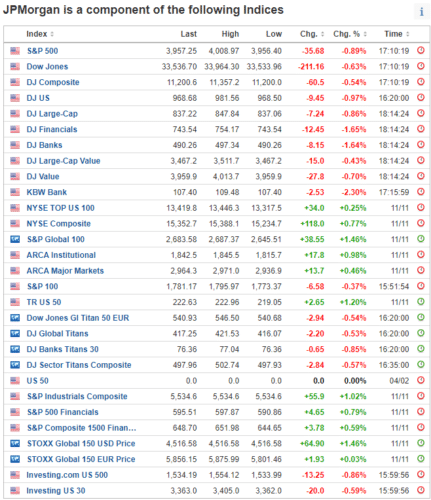Click the clock icon in DJ Financials row
The width and height of the screenshot is (431, 500).
point(421,129)
